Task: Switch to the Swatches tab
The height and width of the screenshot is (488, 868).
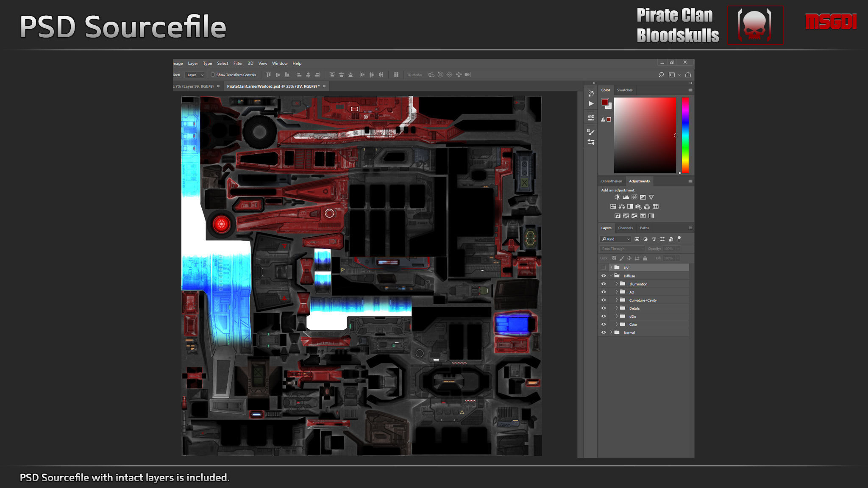Action: click(624, 90)
